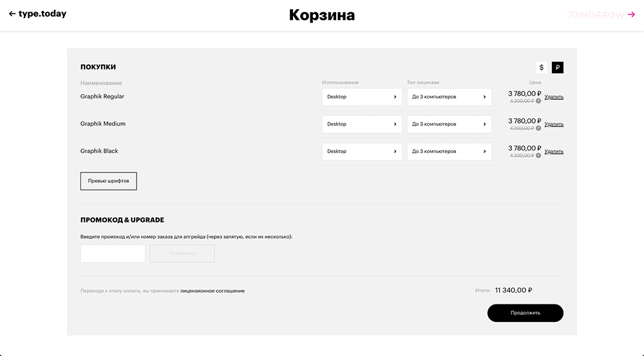Image resolution: width=644 pixels, height=356 pixels.
Task: Expand license type dropdown for Graphik Medium
Action: pyautogui.click(x=449, y=124)
